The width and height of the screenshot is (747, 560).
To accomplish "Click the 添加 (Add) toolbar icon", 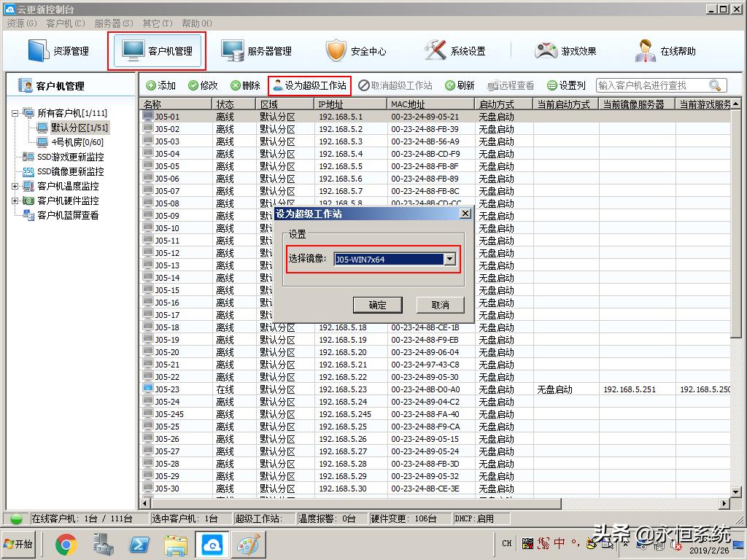I will (160, 85).
